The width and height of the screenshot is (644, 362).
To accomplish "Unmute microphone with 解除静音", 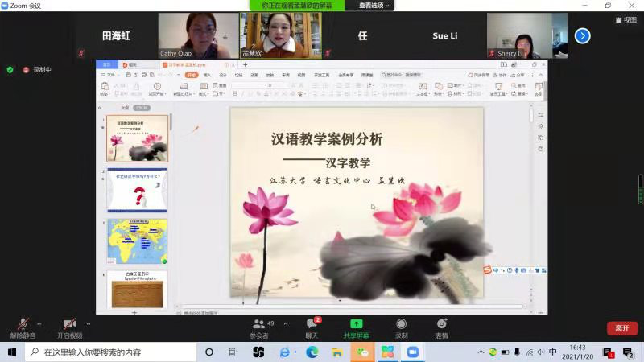I will coord(22,326).
